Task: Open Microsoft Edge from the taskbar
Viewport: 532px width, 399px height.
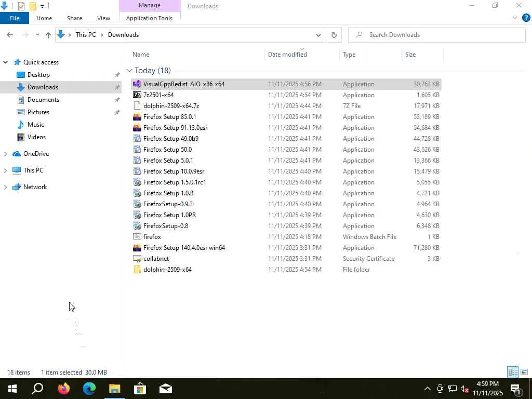Action: (x=89, y=389)
